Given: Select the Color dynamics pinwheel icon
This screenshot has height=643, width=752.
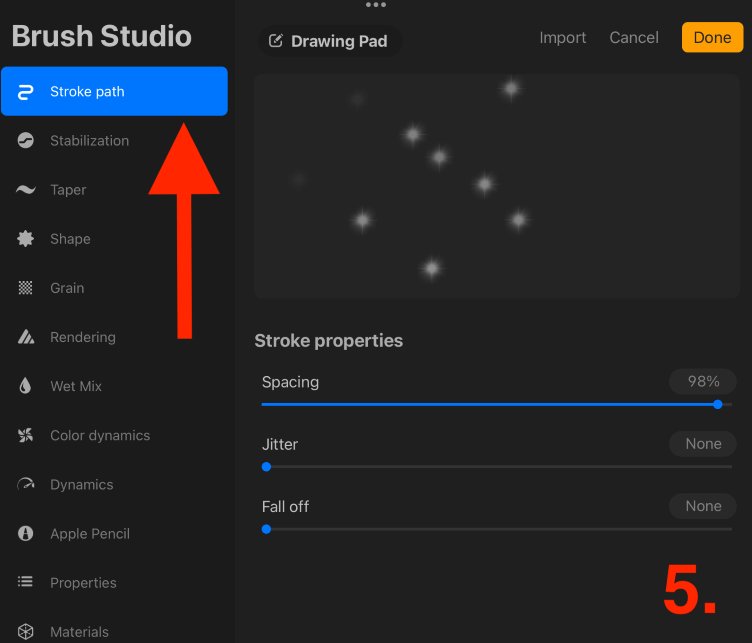Looking at the screenshot, I should pos(25,435).
